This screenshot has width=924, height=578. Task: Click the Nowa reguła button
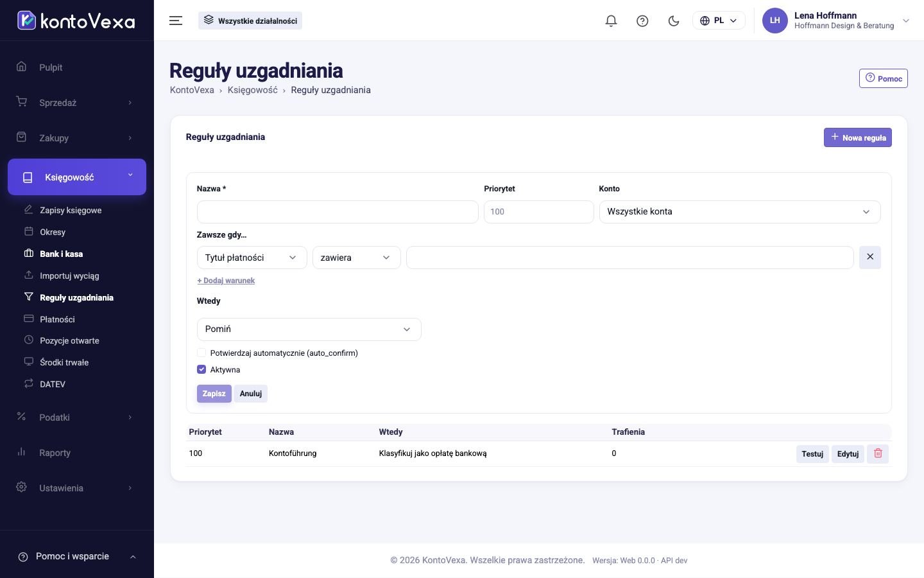(x=857, y=137)
